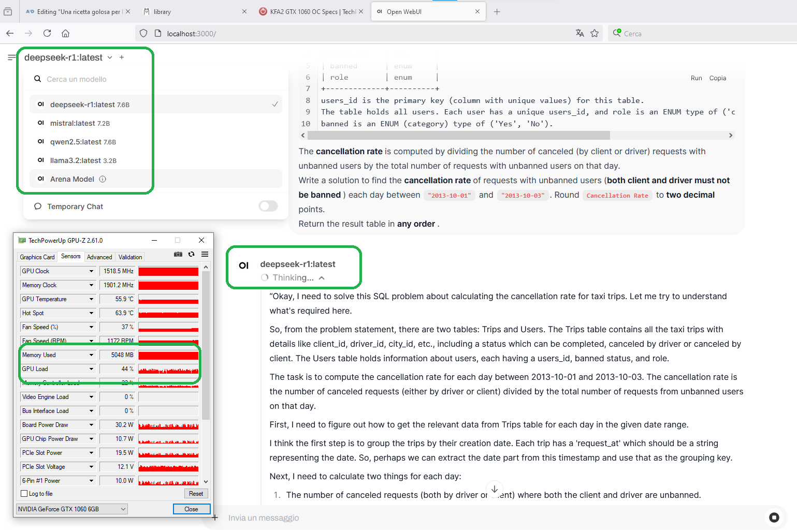Click the search magnifier in model list
This screenshot has width=797, height=532.
pyautogui.click(x=38, y=79)
